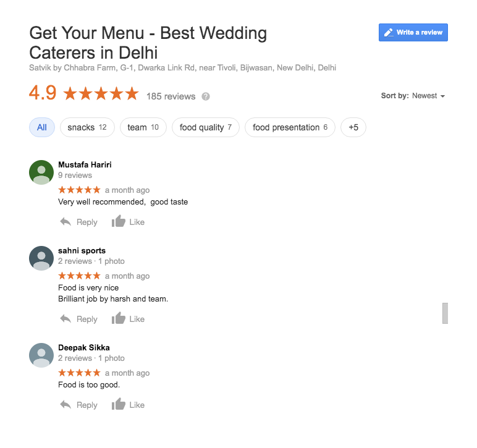Open Deepak Sikka's profile avatar
Screen dimensions: 477x448
click(41, 355)
